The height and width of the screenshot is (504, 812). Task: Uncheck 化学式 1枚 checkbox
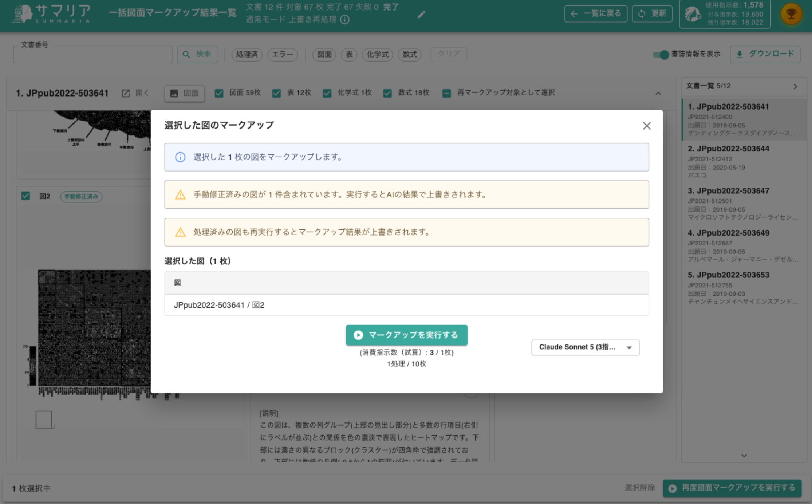pyautogui.click(x=327, y=93)
